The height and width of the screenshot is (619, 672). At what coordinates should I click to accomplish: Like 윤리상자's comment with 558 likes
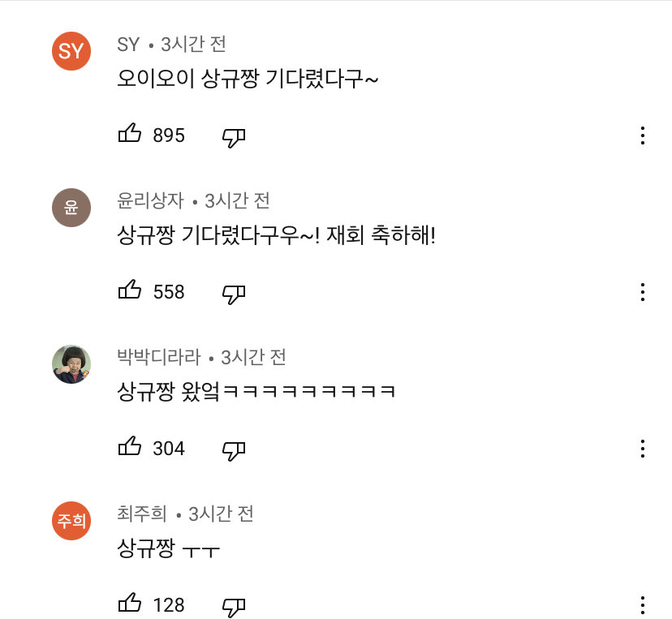coord(130,290)
